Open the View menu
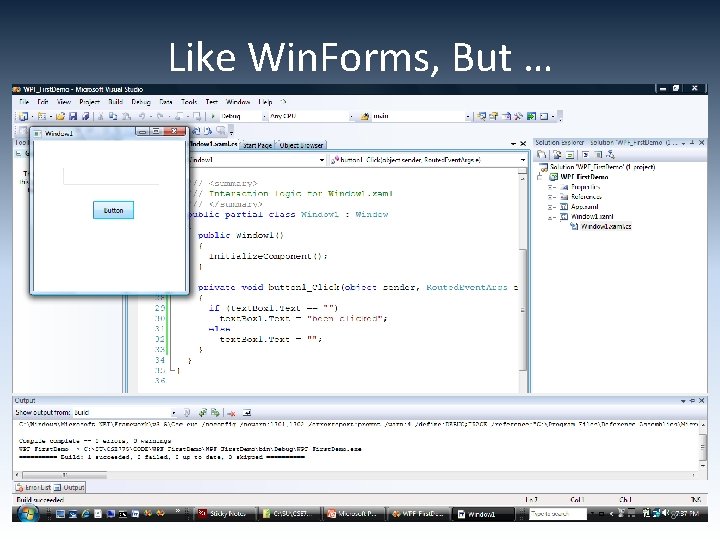The height and width of the screenshot is (540, 720). (x=64, y=102)
